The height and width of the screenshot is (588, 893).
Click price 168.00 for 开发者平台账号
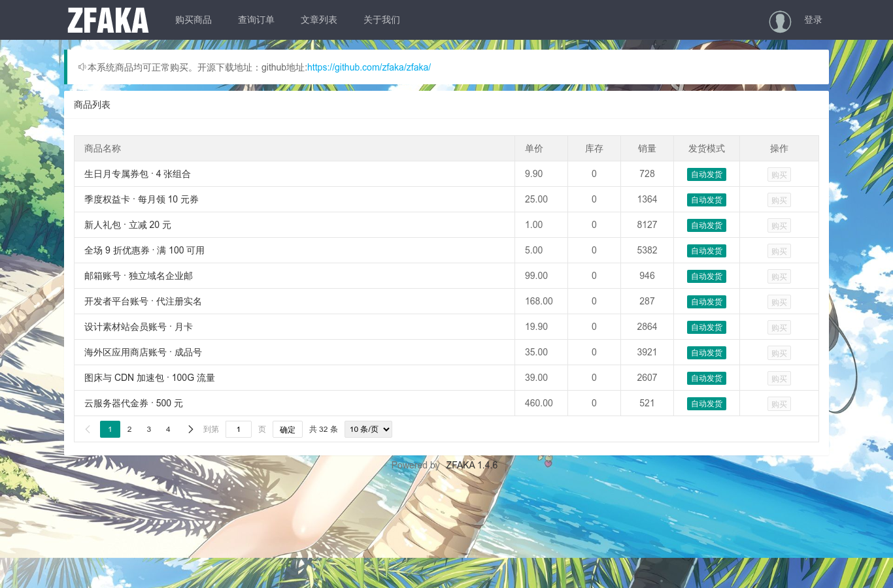(539, 301)
